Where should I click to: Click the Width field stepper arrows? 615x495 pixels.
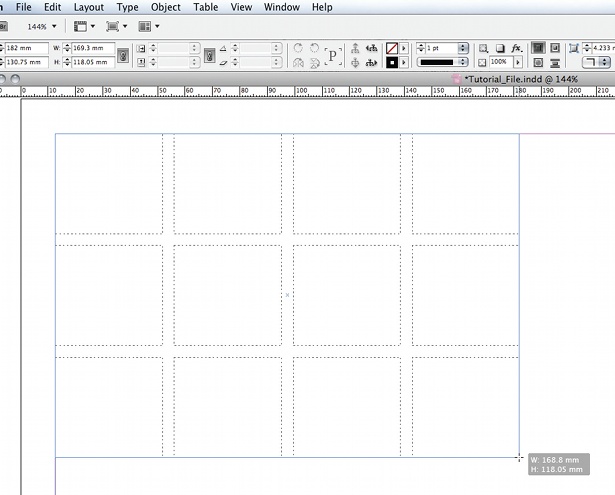pos(67,48)
